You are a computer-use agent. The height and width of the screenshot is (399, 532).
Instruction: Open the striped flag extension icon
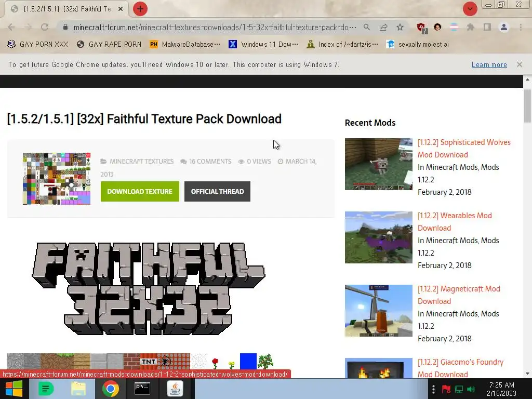point(454,27)
